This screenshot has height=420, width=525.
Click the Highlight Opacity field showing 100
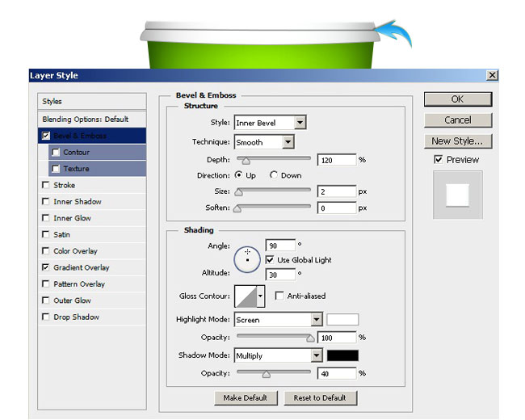pos(337,338)
